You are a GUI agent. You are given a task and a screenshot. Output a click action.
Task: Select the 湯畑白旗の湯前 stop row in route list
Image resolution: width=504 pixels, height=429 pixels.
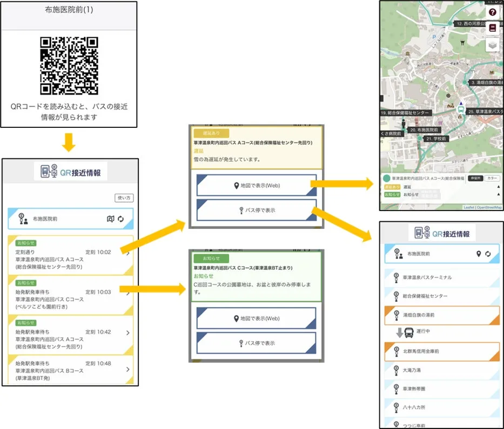pyautogui.click(x=442, y=315)
